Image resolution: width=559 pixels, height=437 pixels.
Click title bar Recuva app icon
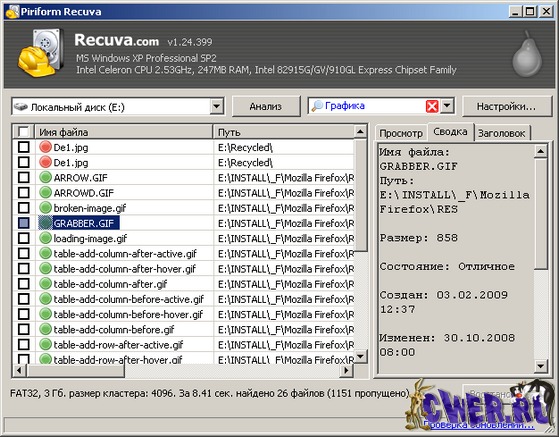point(12,11)
